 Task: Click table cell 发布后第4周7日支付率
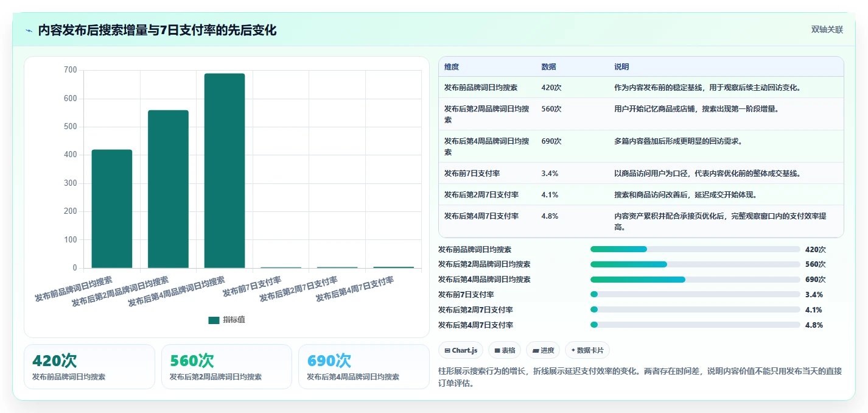(x=481, y=216)
